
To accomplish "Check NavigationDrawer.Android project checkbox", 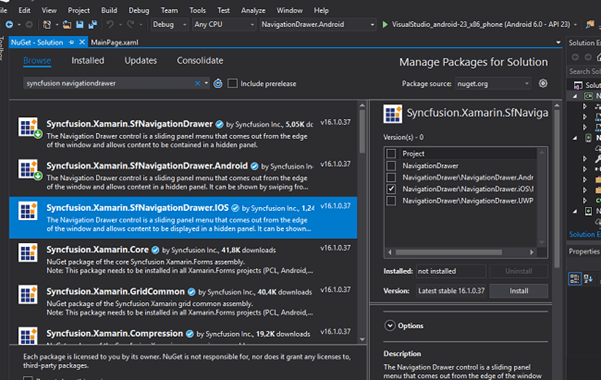I will [391, 177].
